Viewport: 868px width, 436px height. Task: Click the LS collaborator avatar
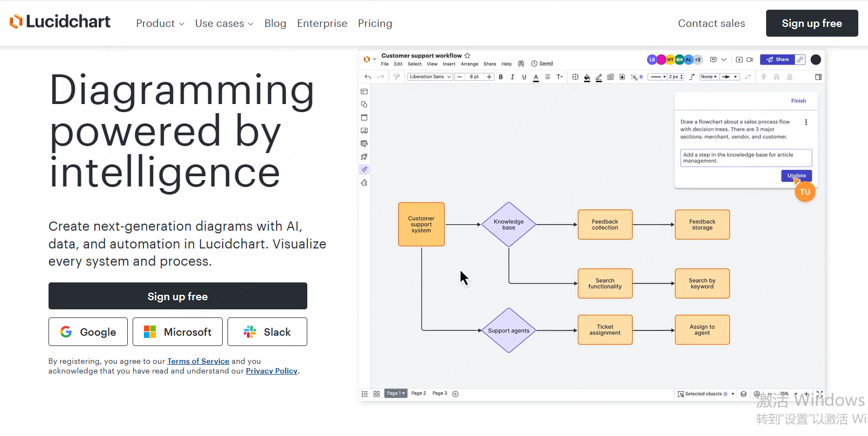click(652, 60)
